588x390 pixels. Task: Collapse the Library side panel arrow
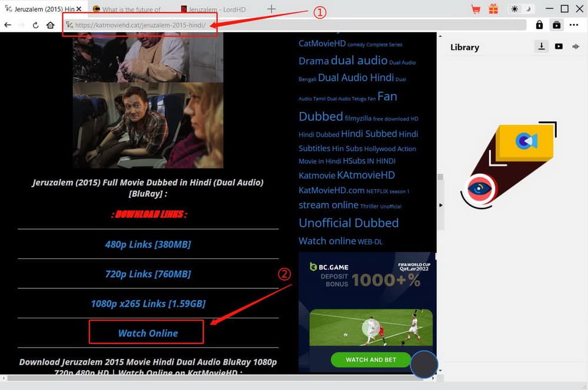[441, 204]
